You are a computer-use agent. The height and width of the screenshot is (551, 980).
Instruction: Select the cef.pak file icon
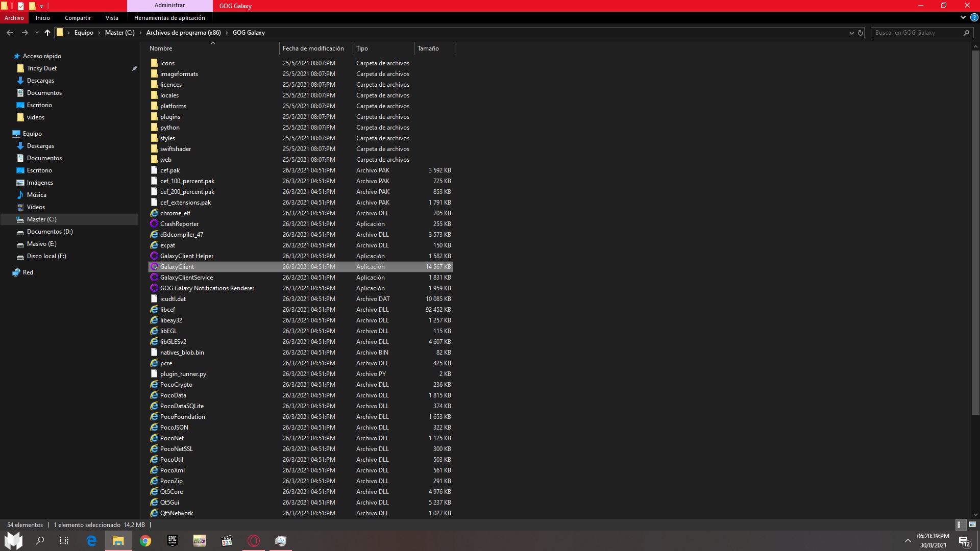154,170
